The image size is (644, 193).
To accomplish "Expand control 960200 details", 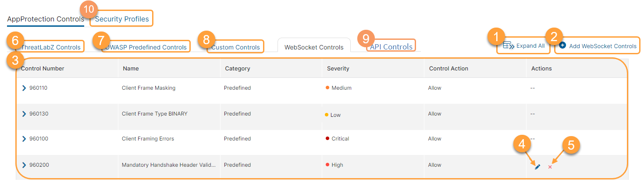I will coord(24,165).
